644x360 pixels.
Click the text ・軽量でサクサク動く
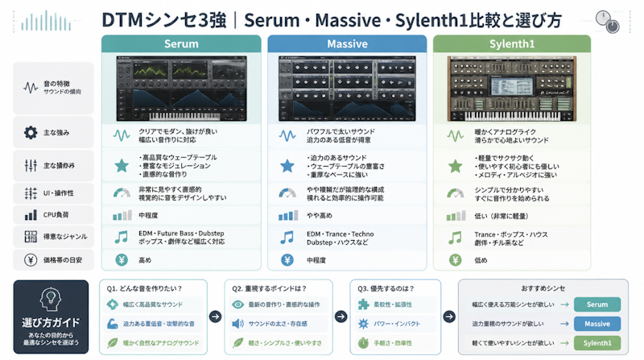(505, 158)
